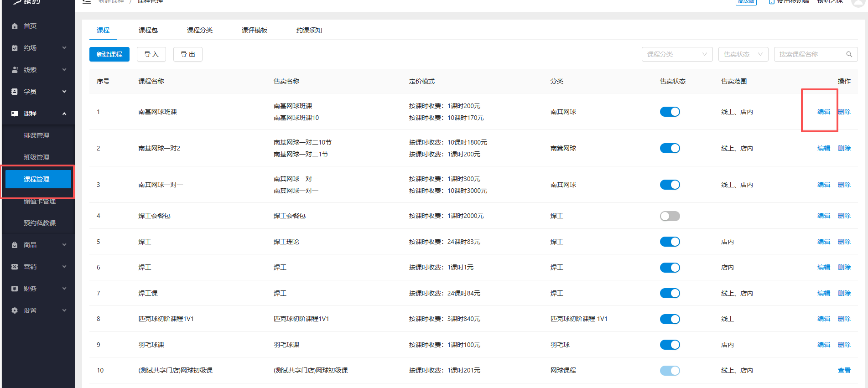Viewport: 868px width, 388px height.
Task: Toggle sale status for 焊工理论 row
Action: coord(670,242)
